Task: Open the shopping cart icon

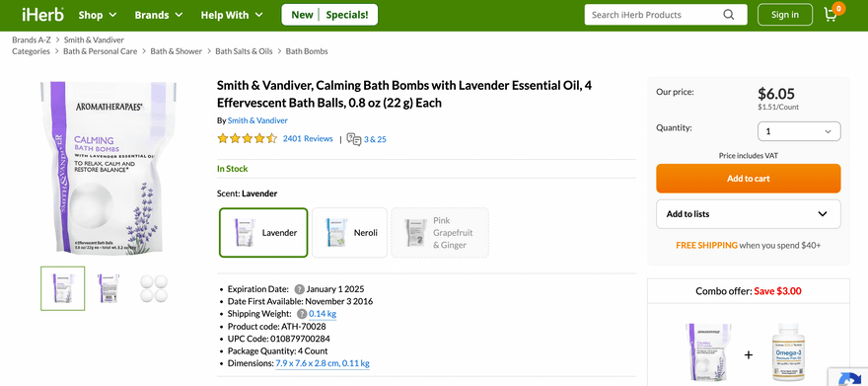Action: 832,14
